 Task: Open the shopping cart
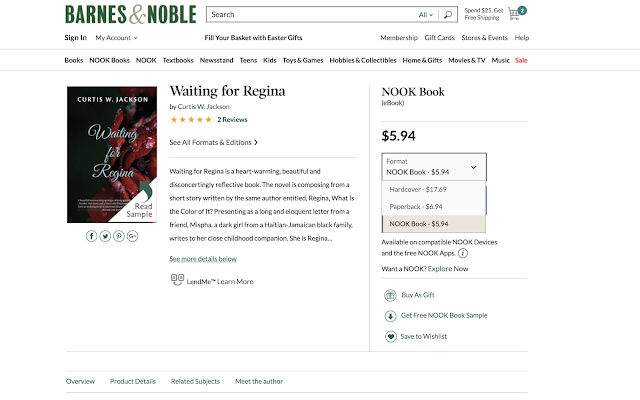[x=515, y=14]
